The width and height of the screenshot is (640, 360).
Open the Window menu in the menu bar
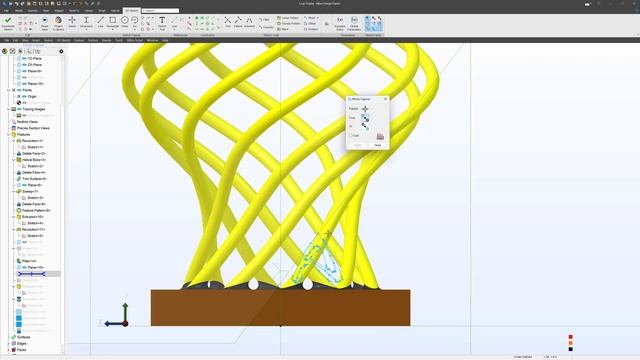coord(152,40)
